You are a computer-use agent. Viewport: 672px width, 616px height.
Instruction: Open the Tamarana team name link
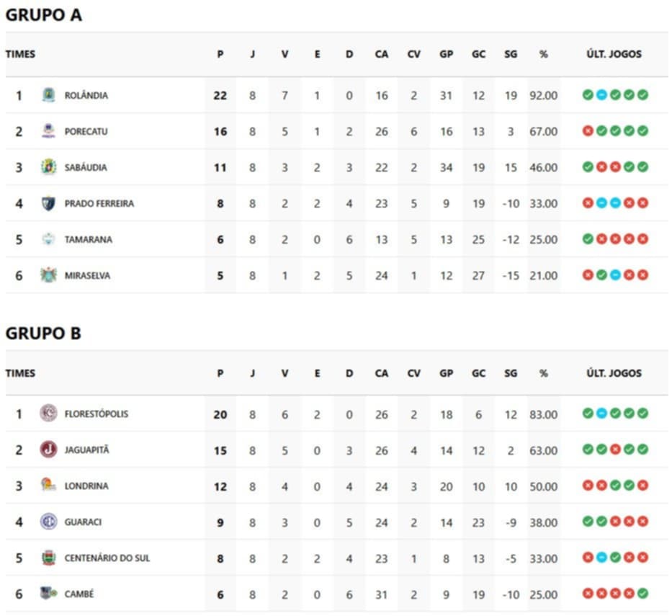click(88, 240)
